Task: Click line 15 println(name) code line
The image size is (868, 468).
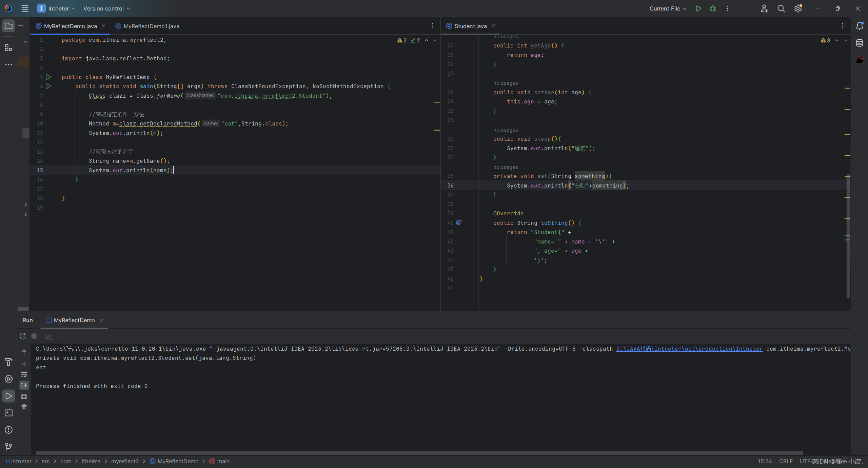Action: [x=131, y=170]
